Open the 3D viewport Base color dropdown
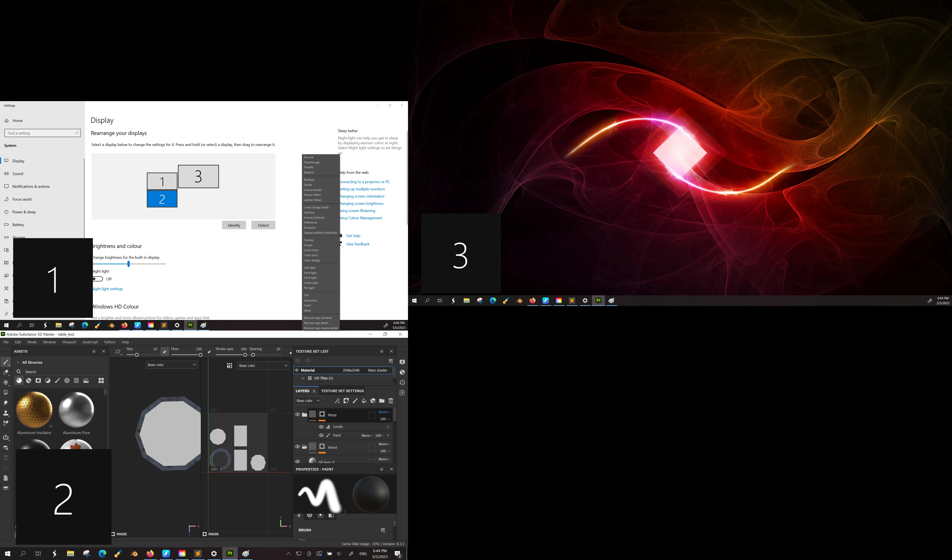This screenshot has height=560, width=952. [x=171, y=365]
